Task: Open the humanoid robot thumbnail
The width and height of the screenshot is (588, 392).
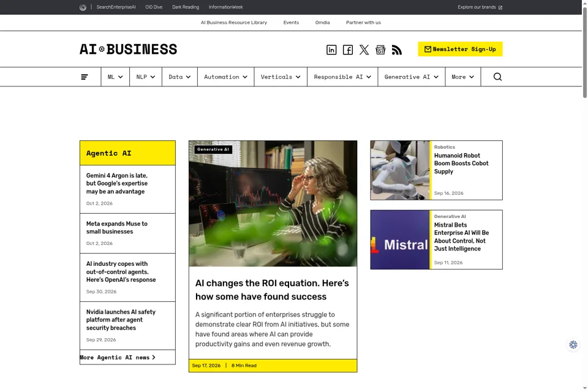Action: coord(400,170)
